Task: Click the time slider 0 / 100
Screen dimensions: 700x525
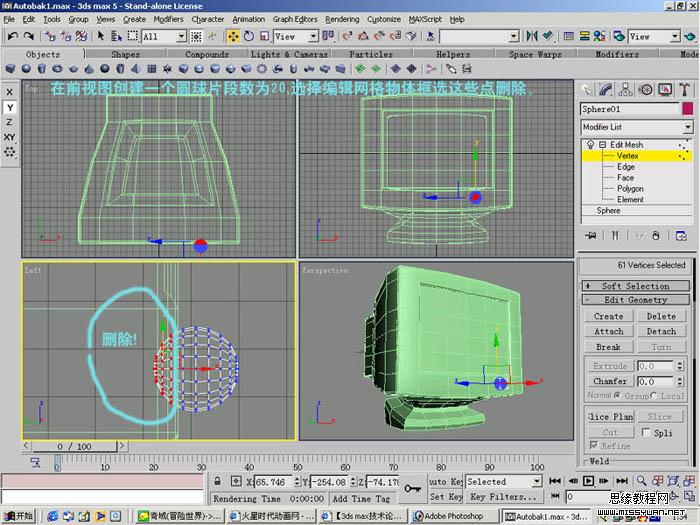Action: point(74,446)
